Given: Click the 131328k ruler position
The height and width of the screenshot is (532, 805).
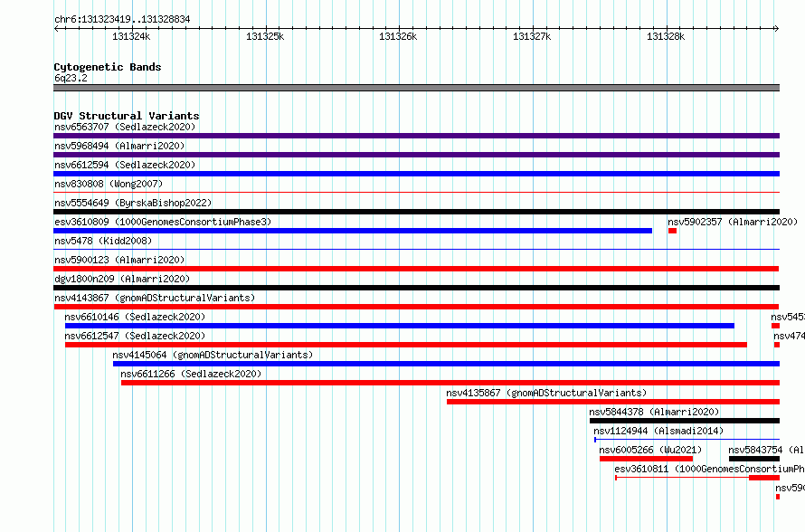Looking at the screenshot, I should (x=666, y=36).
